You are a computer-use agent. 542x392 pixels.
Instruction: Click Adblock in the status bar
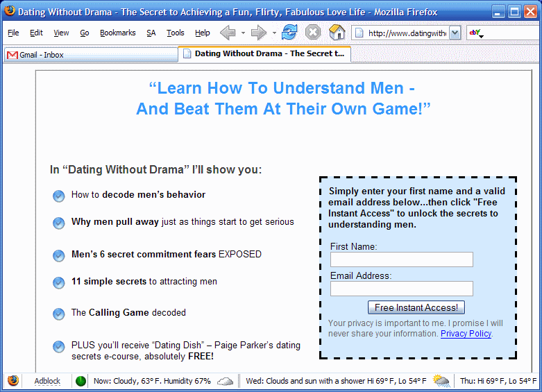tap(47, 381)
